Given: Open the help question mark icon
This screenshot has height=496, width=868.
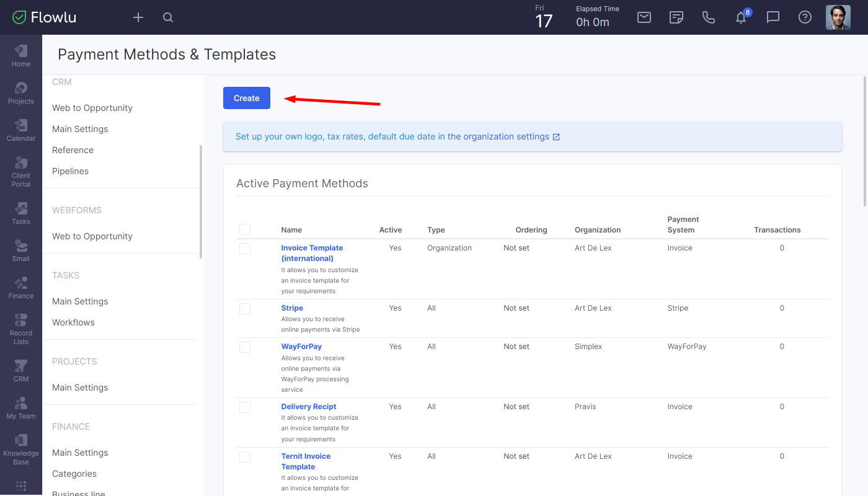Looking at the screenshot, I should point(805,17).
